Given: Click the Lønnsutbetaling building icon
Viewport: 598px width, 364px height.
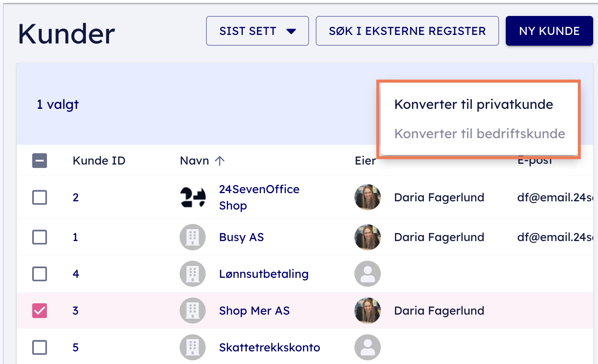Looking at the screenshot, I should [x=193, y=274].
